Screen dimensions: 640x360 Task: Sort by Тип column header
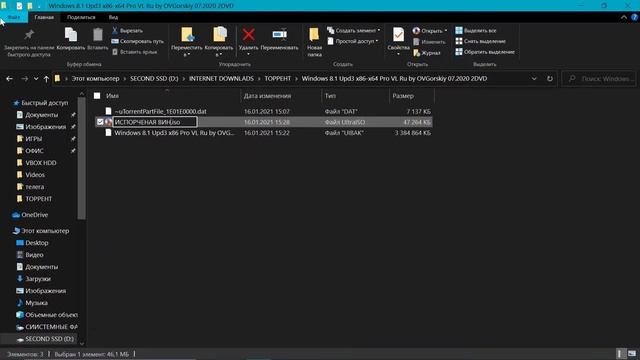coord(355,96)
